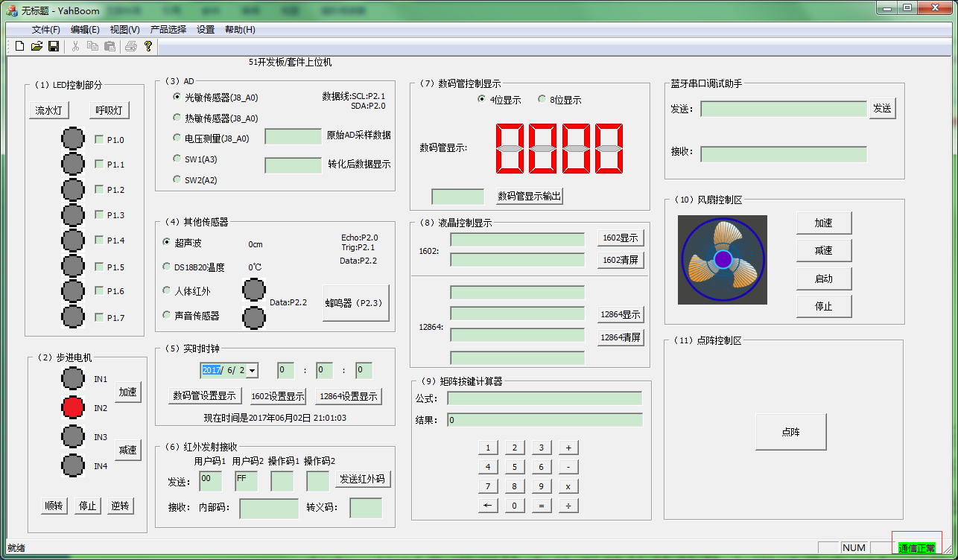
Task: Click the fan image in fan control area
Action: [x=722, y=259]
